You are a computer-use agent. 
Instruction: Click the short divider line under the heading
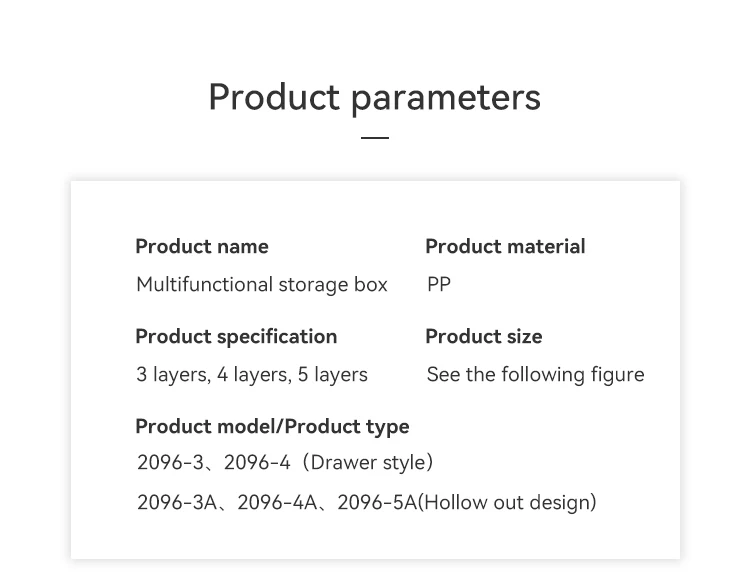coord(375,138)
